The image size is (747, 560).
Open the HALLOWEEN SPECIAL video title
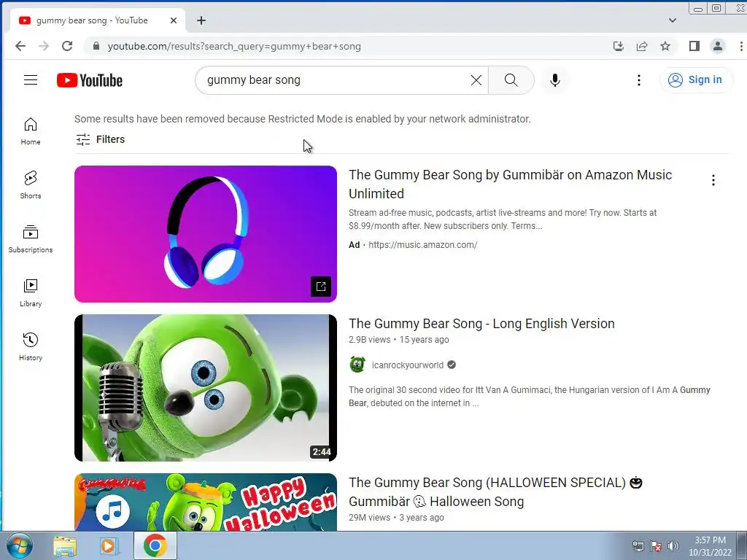(x=495, y=492)
